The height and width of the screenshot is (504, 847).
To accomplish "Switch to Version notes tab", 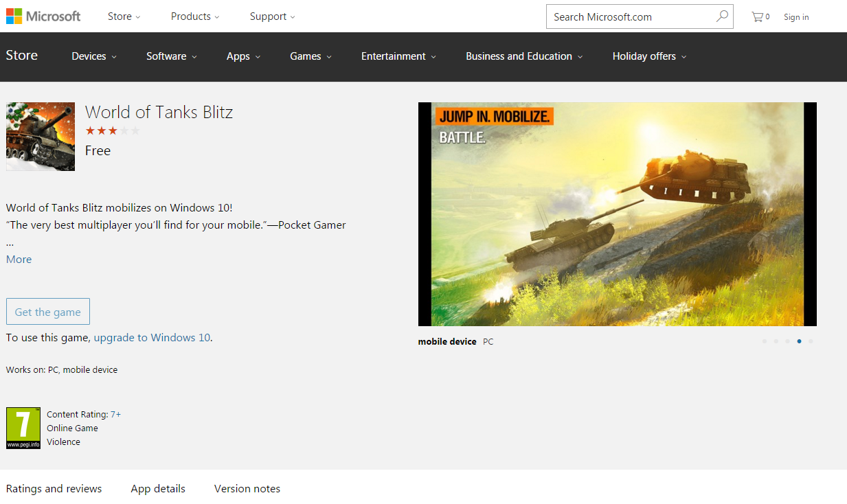I will [247, 489].
